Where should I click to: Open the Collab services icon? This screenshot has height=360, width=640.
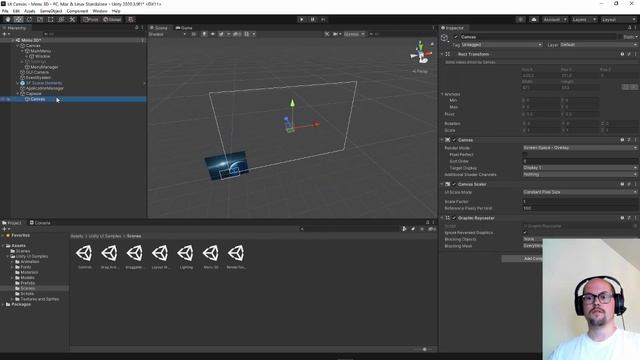520,19
